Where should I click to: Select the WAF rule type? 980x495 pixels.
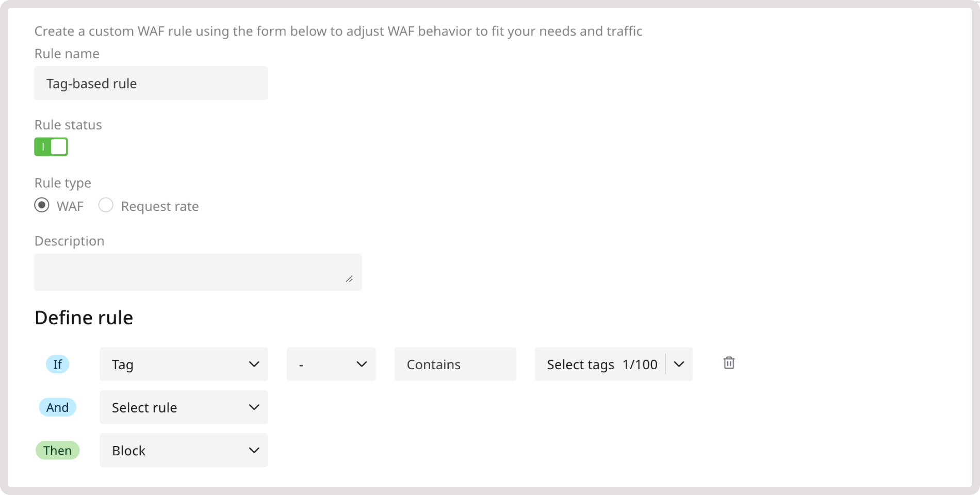(42, 205)
